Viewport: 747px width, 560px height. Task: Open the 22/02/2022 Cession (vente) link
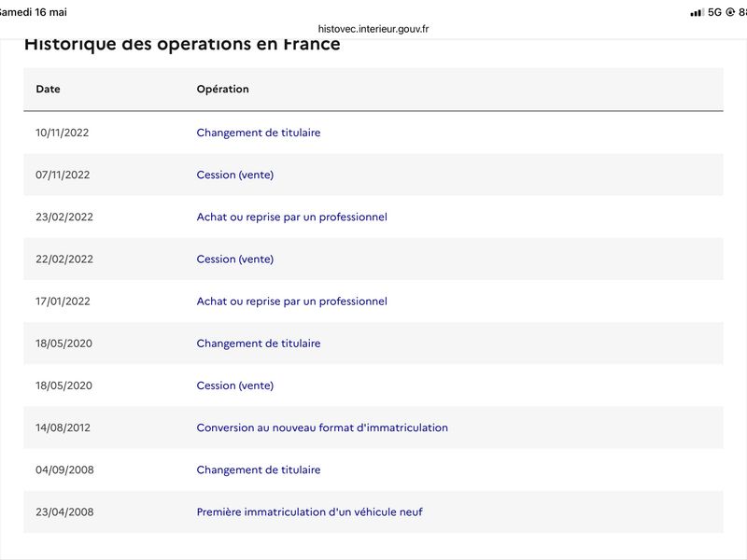tap(235, 259)
